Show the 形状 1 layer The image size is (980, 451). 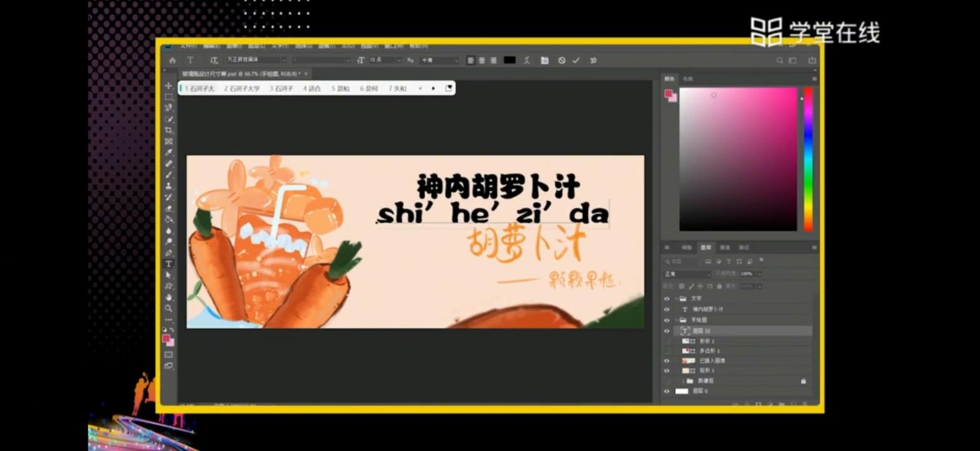(666, 341)
